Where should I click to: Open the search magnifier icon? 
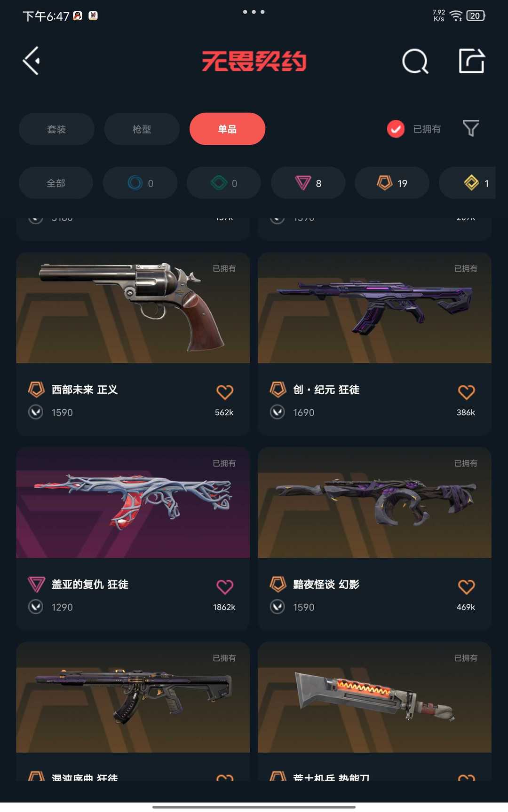click(415, 61)
